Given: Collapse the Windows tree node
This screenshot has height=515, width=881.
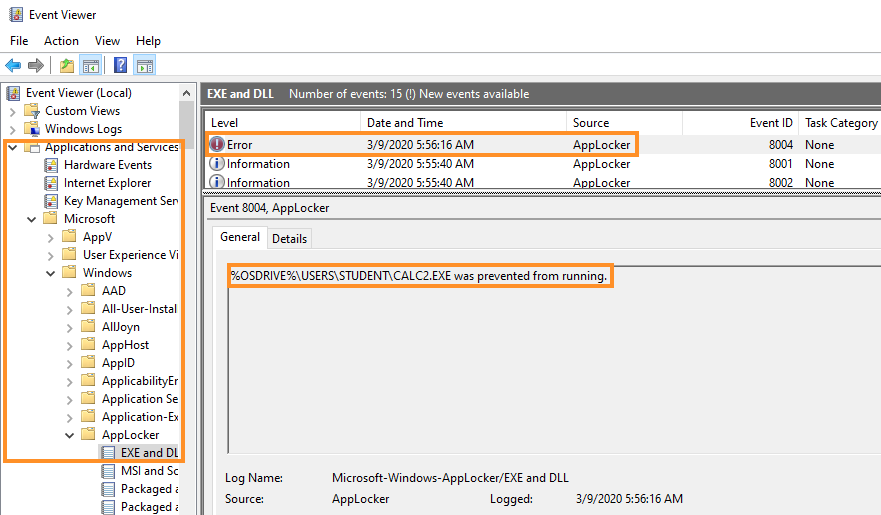Looking at the screenshot, I should 51,274.
